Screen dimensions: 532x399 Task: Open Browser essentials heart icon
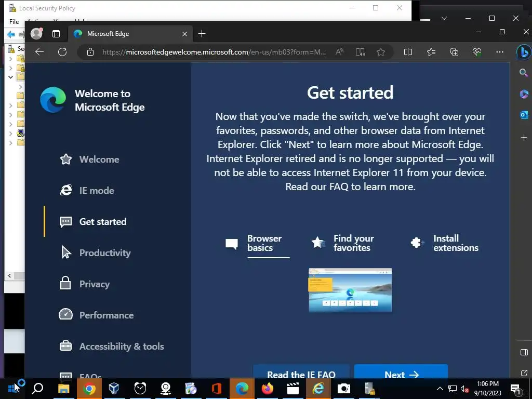pyautogui.click(x=477, y=52)
